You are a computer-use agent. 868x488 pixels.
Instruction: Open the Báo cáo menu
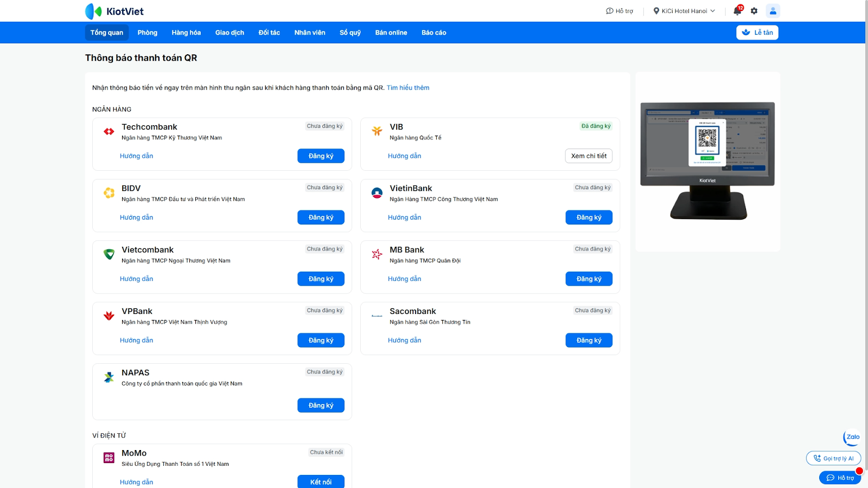coord(434,33)
